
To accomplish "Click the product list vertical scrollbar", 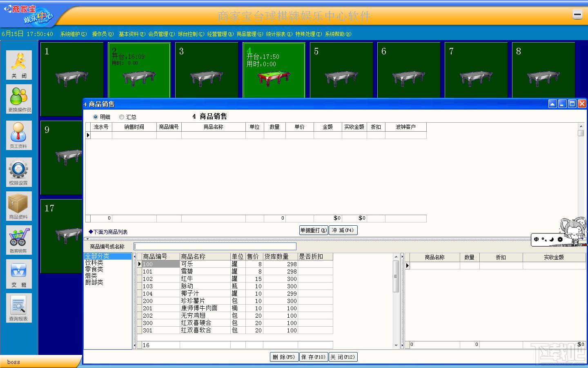I will coord(396,301).
